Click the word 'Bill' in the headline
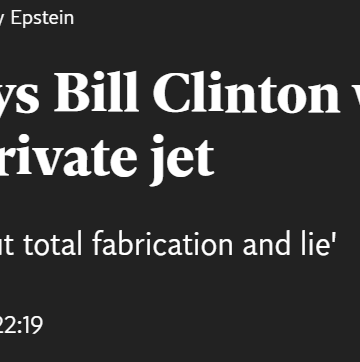 click(97, 92)
